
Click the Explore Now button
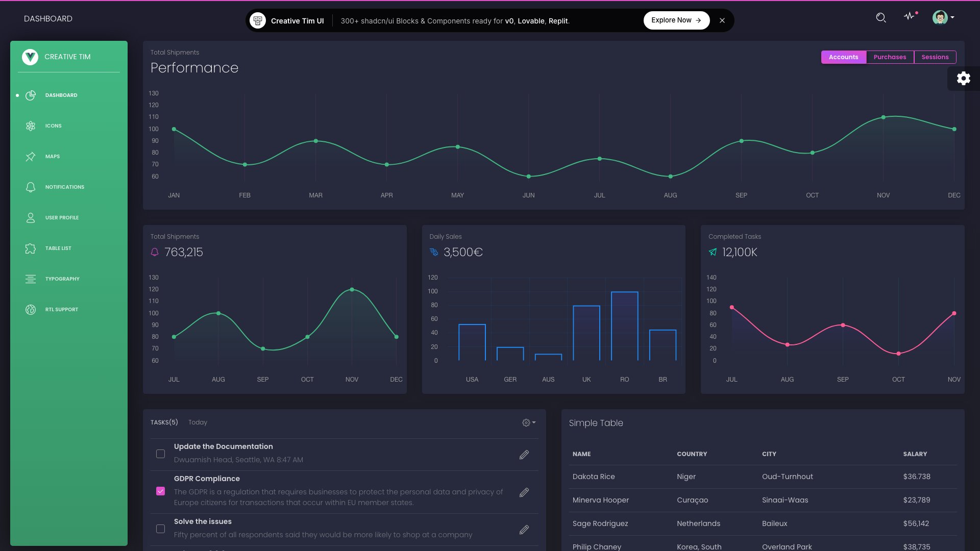(676, 20)
